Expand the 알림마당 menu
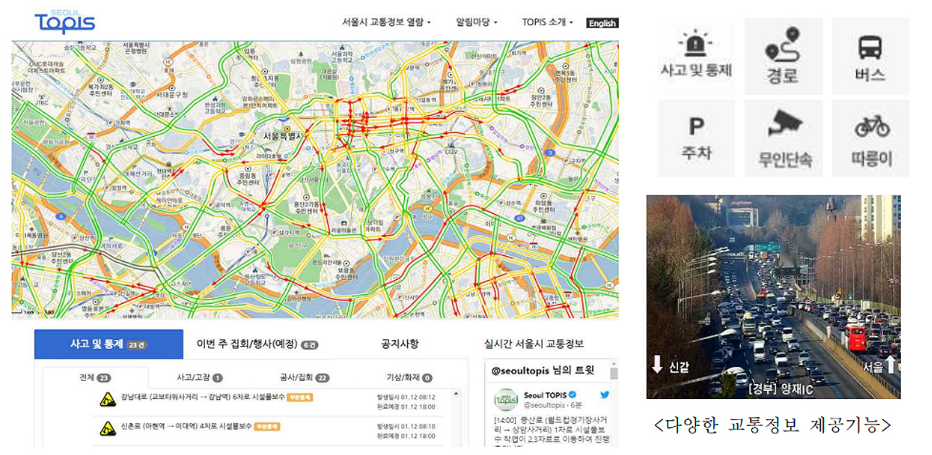 (x=476, y=23)
